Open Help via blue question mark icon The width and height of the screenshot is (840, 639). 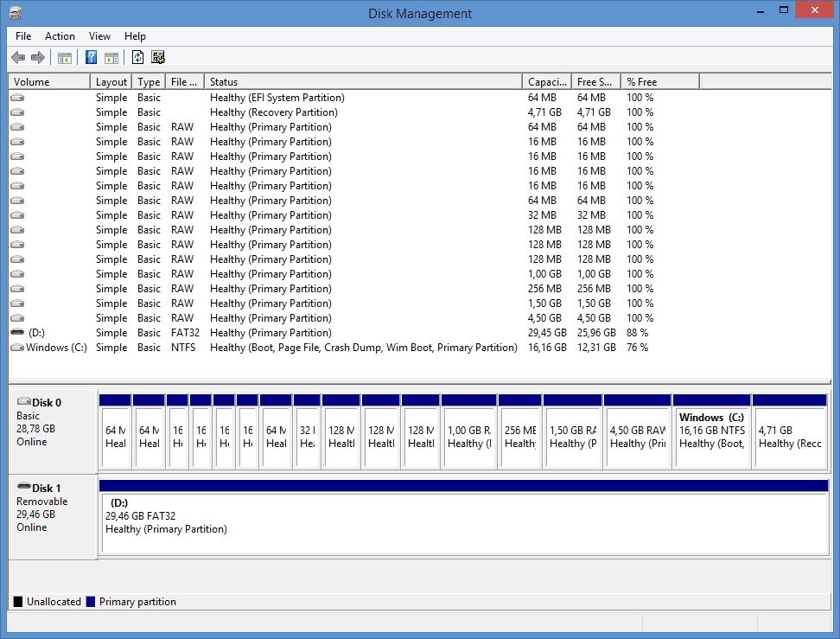(x=91, y=58)
